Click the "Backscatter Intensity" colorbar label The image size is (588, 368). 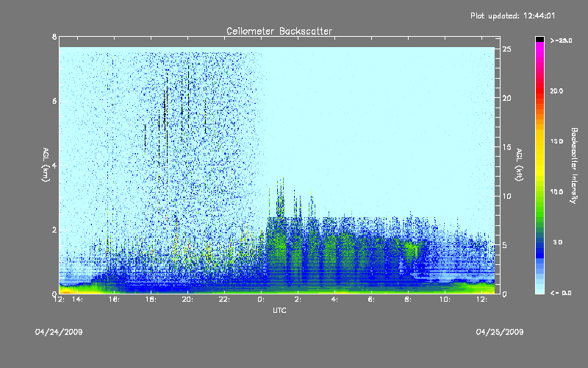(x=574, y=166)
